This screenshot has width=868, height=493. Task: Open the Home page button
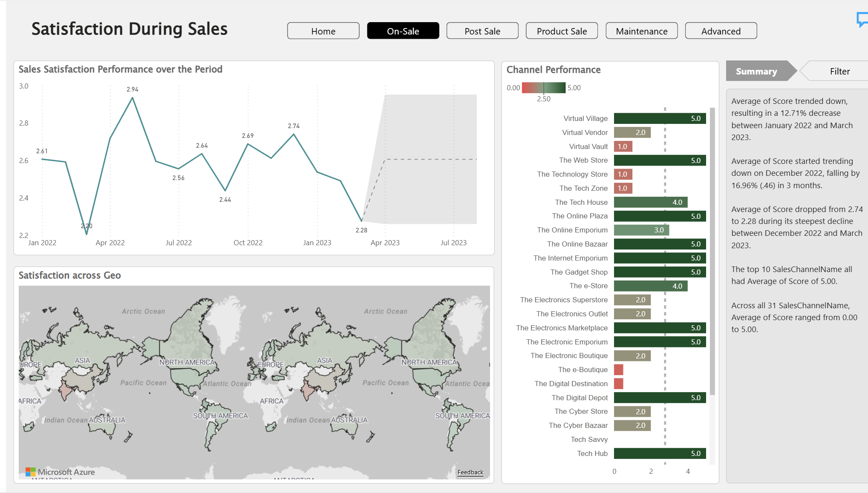323,31
